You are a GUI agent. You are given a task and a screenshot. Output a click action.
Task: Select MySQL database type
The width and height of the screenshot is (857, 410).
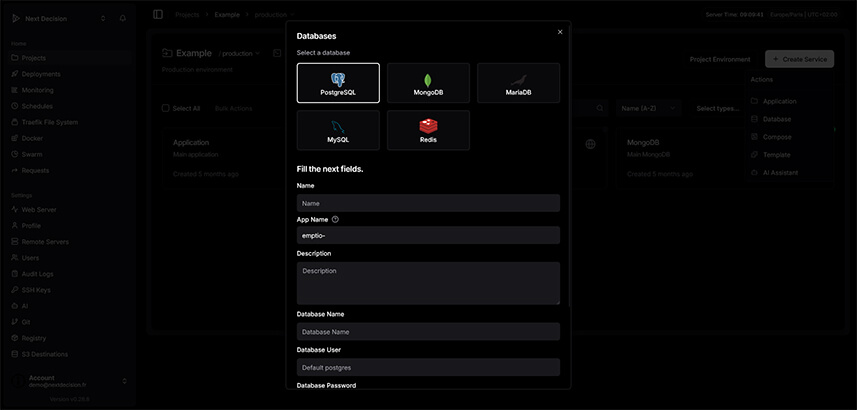point(338,130)
